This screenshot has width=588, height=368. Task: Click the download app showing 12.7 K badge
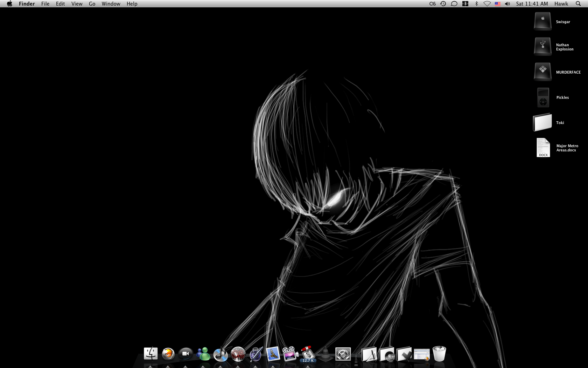point(308,354)
